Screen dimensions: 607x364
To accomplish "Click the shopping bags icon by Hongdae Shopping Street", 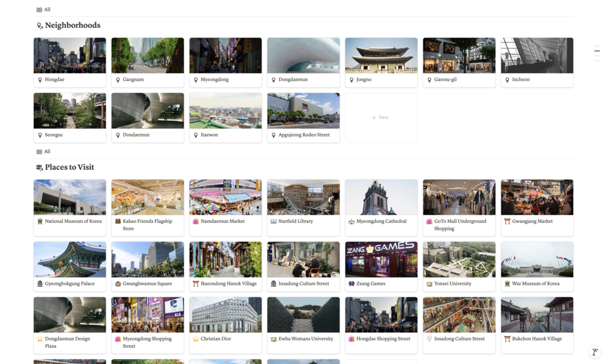I will [352, 339].
